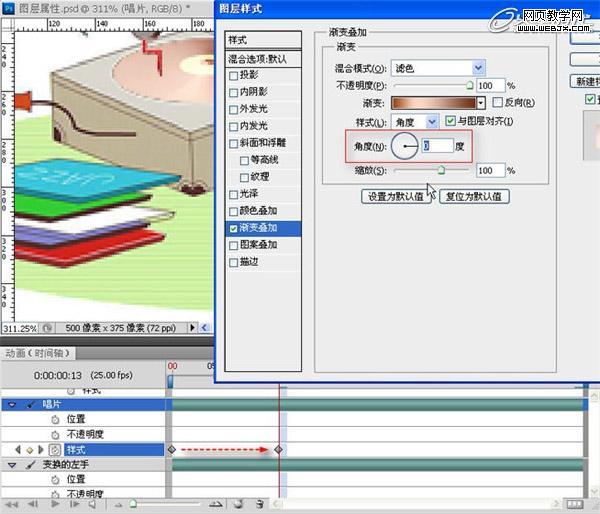
Task: Go to next keyframe on 样式 row
Action: click(x=39, y=450)
